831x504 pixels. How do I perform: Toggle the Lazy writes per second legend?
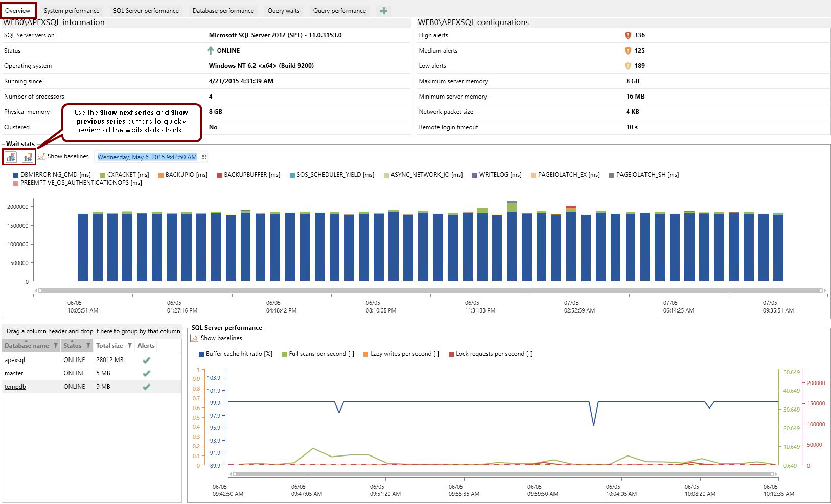[401, 354]
